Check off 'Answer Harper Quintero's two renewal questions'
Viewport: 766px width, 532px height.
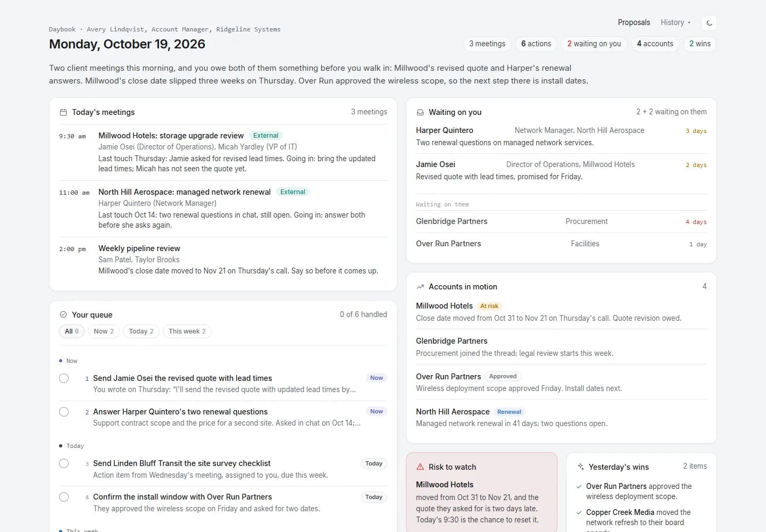[64, 412]
